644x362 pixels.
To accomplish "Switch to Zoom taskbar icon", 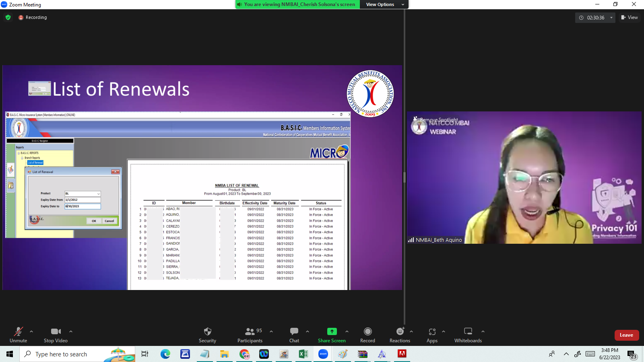I will [x=323, y=354].
